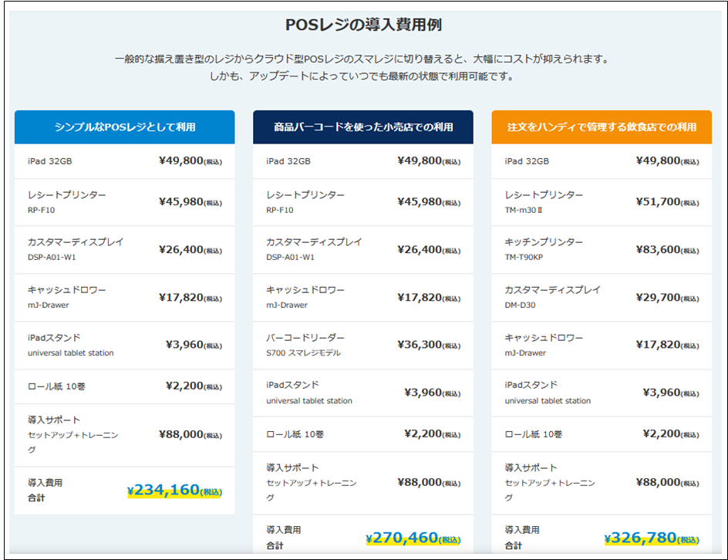728x560 pixels.
Task: Select the iPad 32GB row in the first column
Action: (x=123, y=160)
